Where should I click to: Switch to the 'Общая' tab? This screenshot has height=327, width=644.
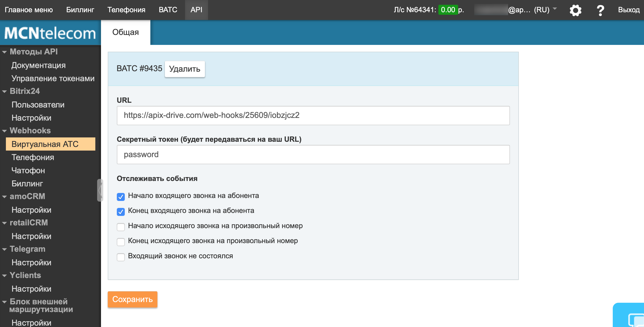click(x=125, y=32)
